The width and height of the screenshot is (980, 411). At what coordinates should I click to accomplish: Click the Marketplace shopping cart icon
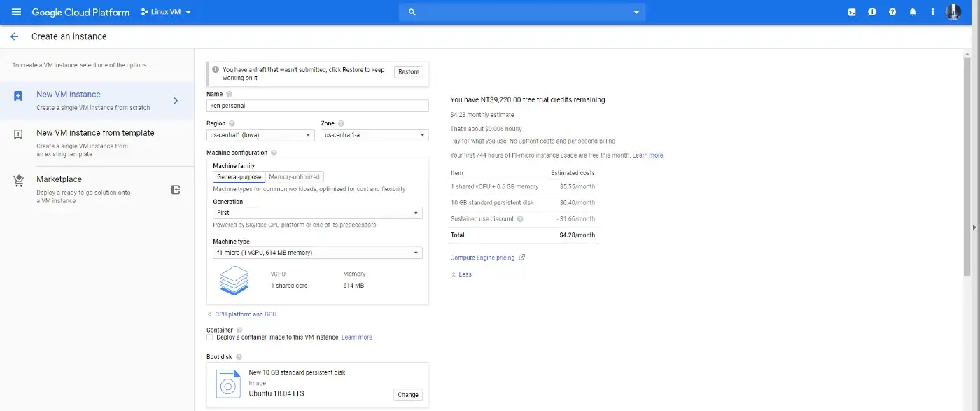tap(19, 181)
